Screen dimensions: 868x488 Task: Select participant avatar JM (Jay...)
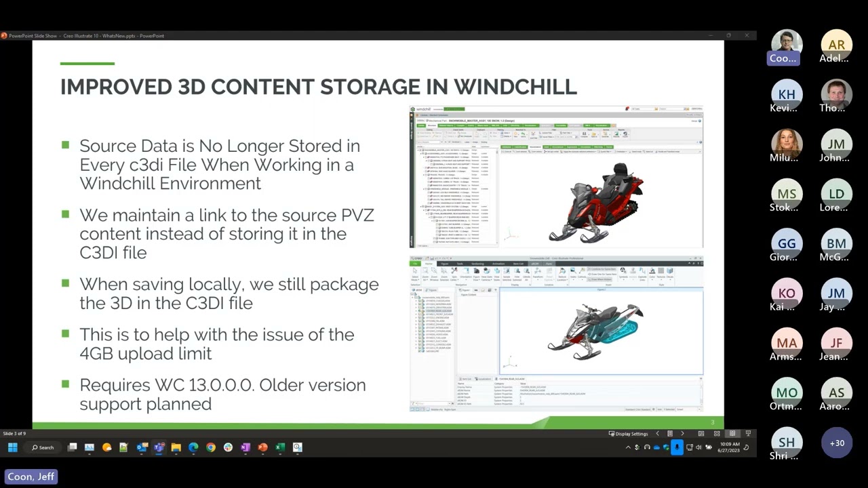[x=836, y=293]
